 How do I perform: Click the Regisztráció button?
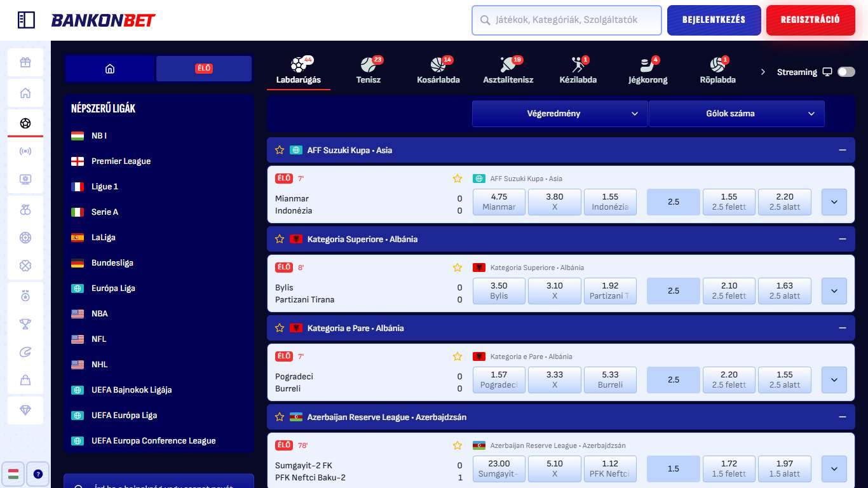pyautogui.click(x=811, y=20)
